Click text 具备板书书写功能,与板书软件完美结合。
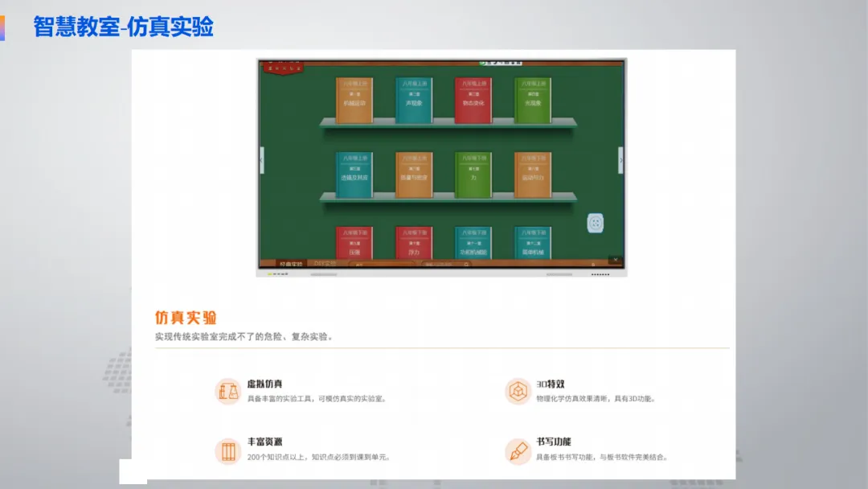 tap(603, 458)
